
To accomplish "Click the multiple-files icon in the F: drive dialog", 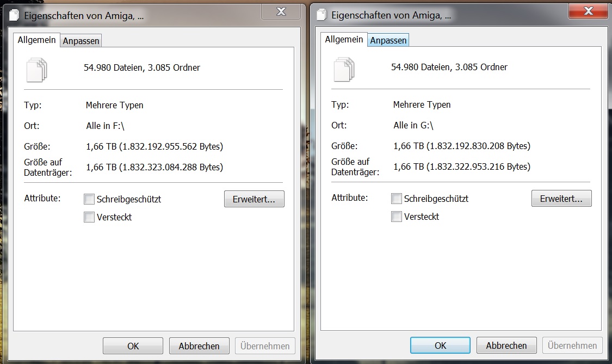I will [36, 70].
